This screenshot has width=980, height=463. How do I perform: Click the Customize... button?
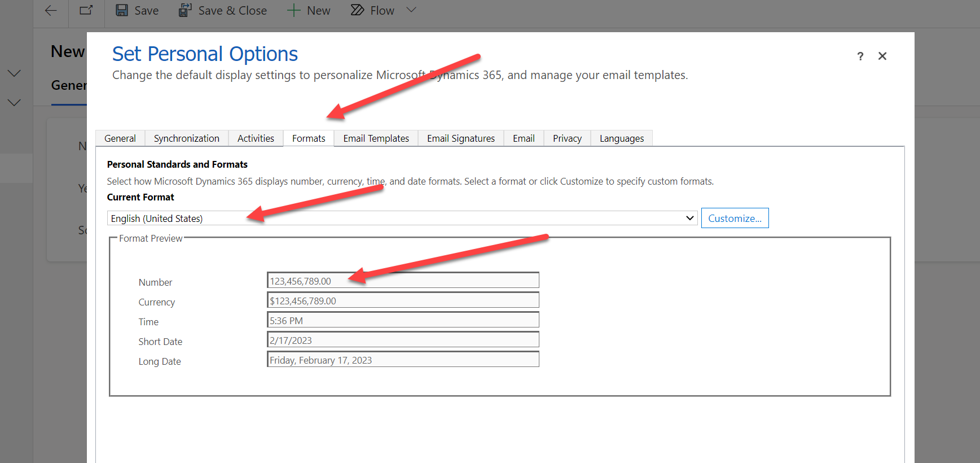735,219
